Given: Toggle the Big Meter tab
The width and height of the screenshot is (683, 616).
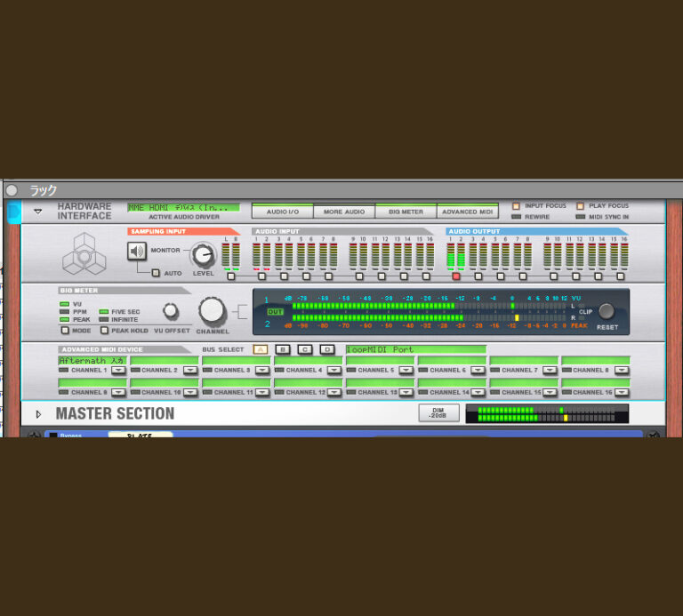Looking at the screenshot, I should click(406, 211).
